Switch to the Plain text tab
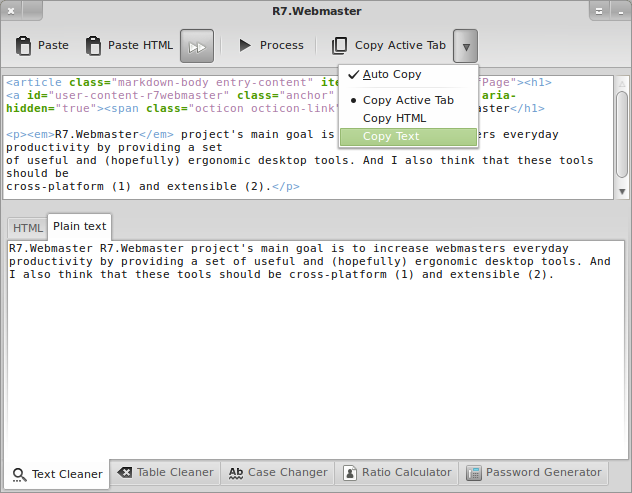Screen dimensions: 632x493 [x=79, y=227]
